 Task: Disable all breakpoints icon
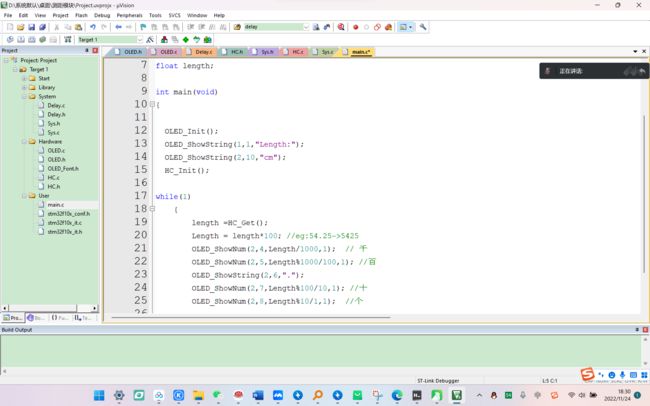pyautogui.click(x=377, y=27)
